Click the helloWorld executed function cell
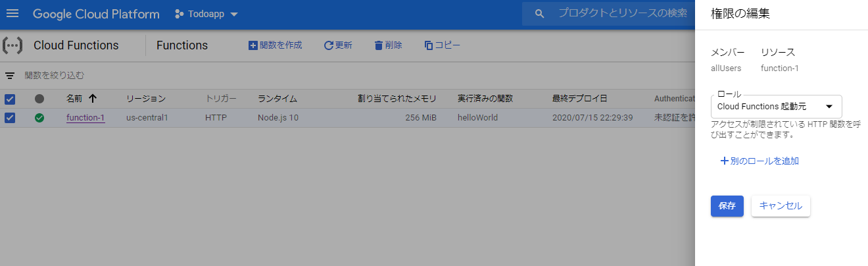Screen dimensions: 868x266 (x=477, y=118)
